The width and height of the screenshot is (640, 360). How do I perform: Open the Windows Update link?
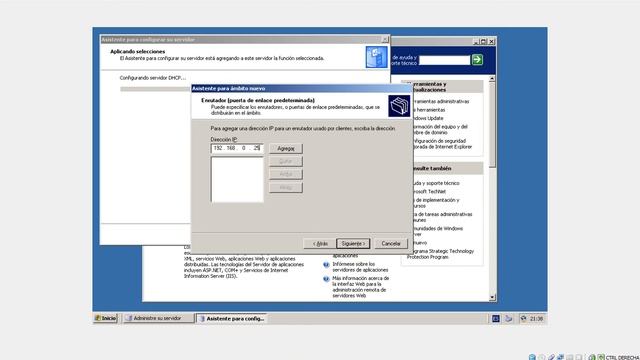(x=427, y=118)
